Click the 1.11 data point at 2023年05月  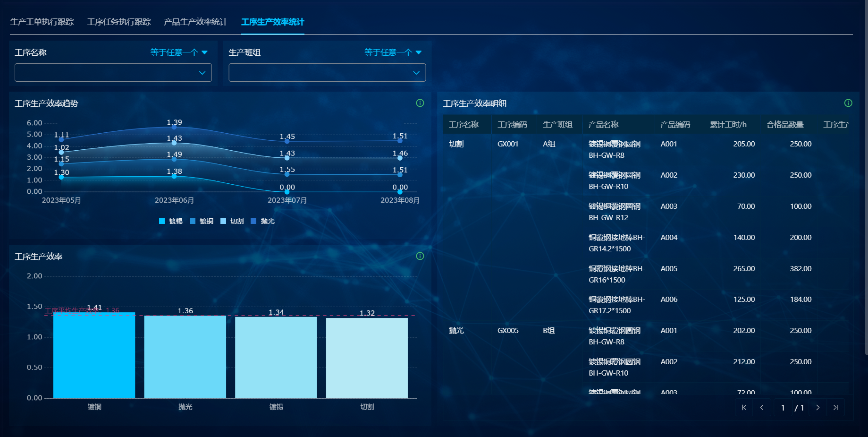[61, 139]
